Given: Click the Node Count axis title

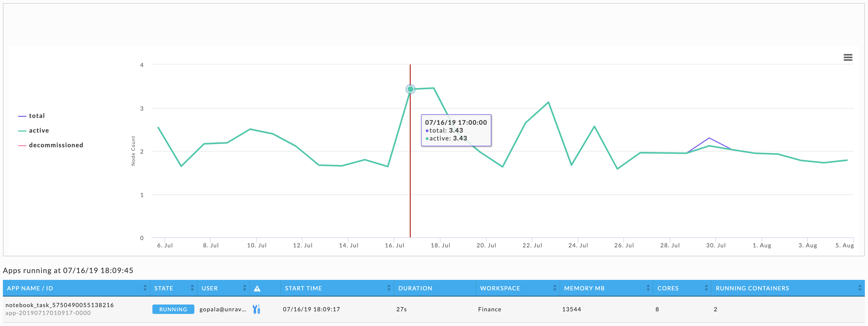Looking at the screenshot, I should pos(133,151).
